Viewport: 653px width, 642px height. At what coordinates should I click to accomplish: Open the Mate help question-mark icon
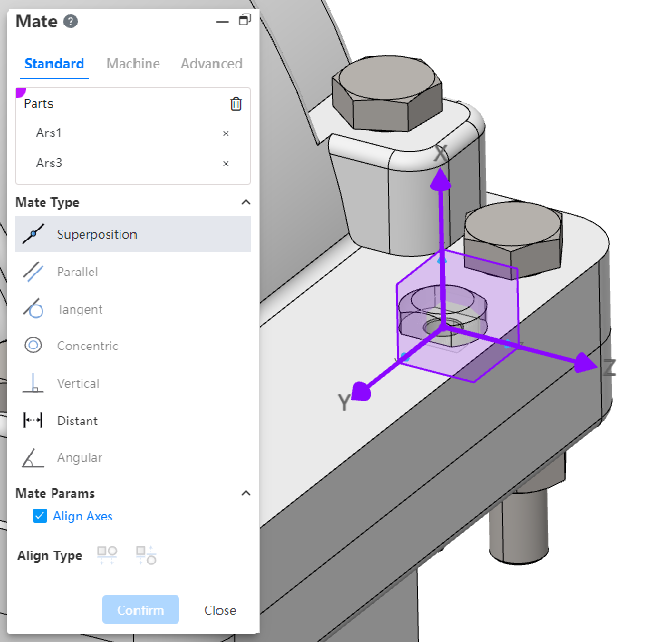tap(70, 21)
